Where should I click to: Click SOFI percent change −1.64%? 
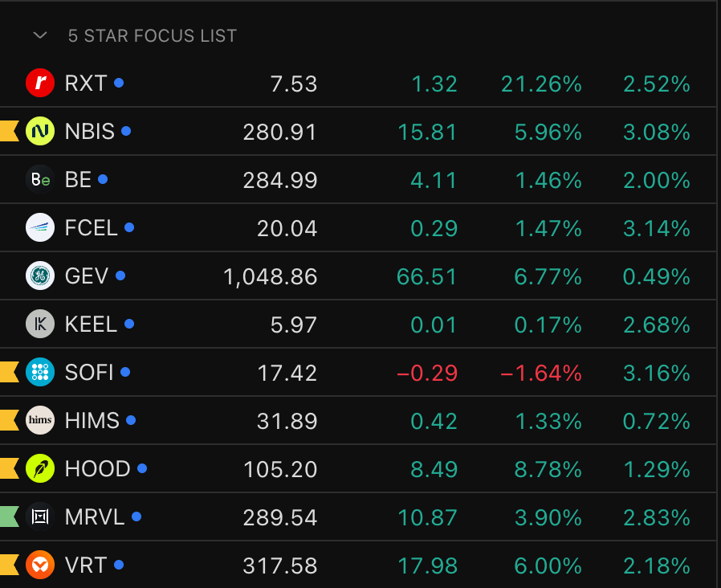(x=541, y=374)
